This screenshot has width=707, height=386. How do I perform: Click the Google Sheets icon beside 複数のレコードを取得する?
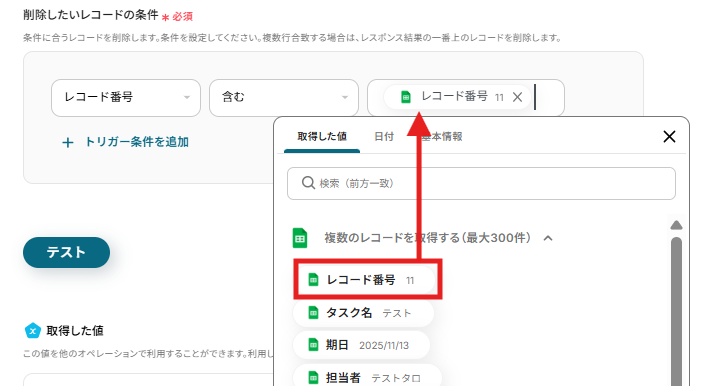[x=300, y=238]
